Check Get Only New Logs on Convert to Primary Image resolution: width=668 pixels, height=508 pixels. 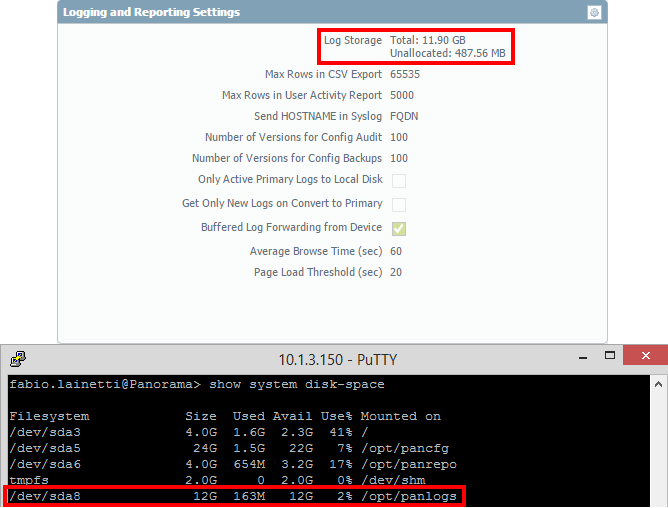click(399, 205)
